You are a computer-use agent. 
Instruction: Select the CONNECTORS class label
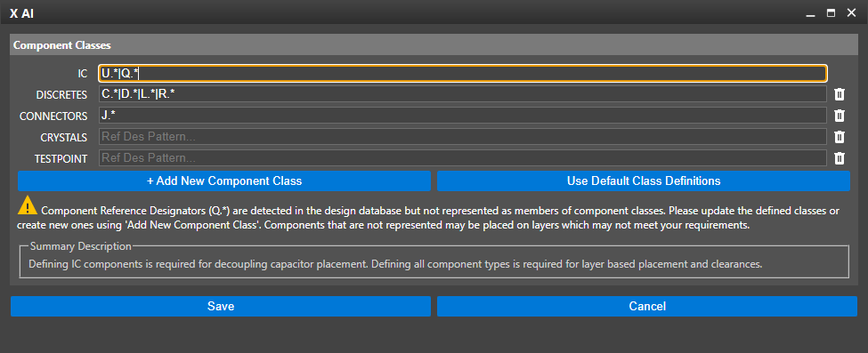tap(53, 116)
